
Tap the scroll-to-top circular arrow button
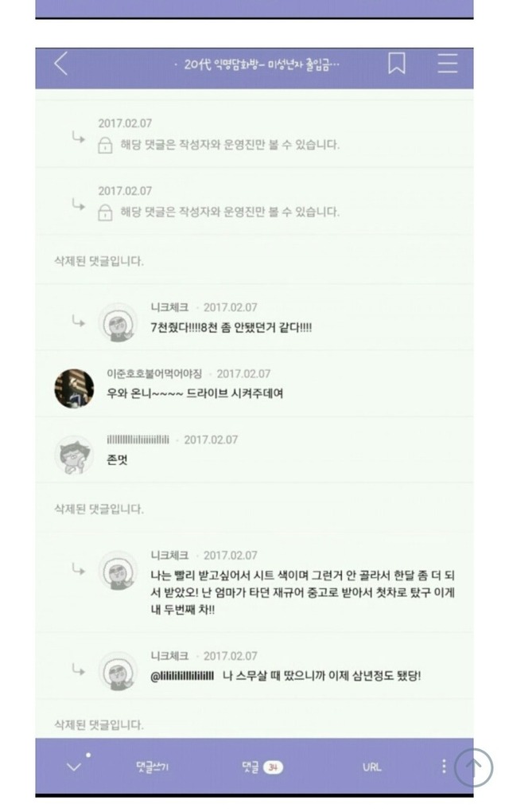coord(473,767)
